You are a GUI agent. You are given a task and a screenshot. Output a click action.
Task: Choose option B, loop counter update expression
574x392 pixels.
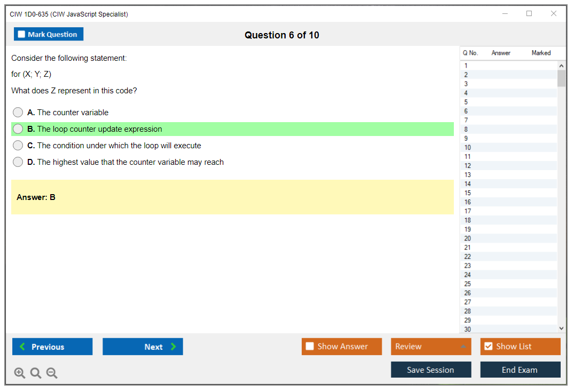[18, 129]
